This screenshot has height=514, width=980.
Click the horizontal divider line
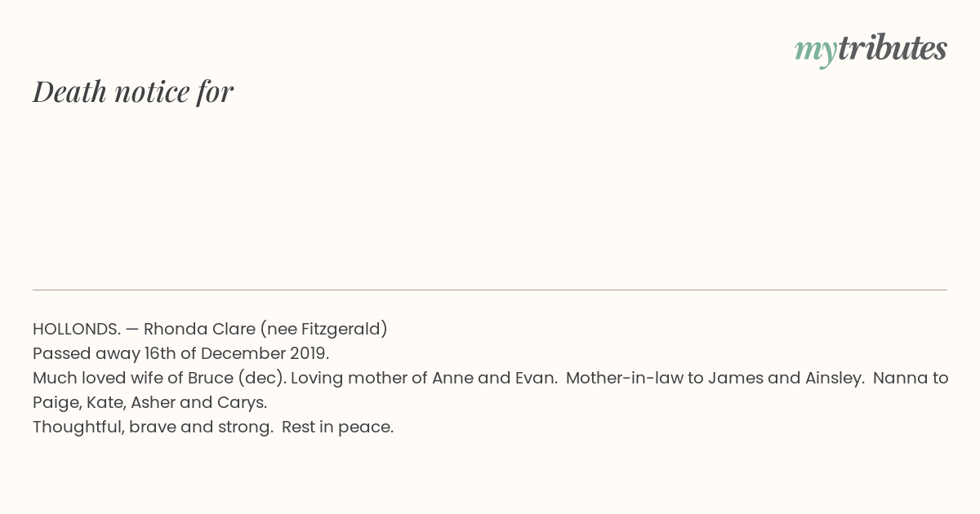(490, 290)
